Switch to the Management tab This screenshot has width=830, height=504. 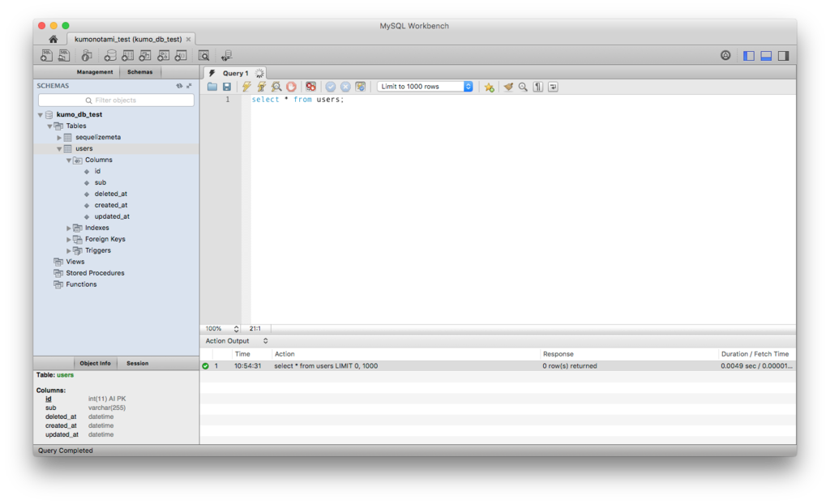[95, 72]
